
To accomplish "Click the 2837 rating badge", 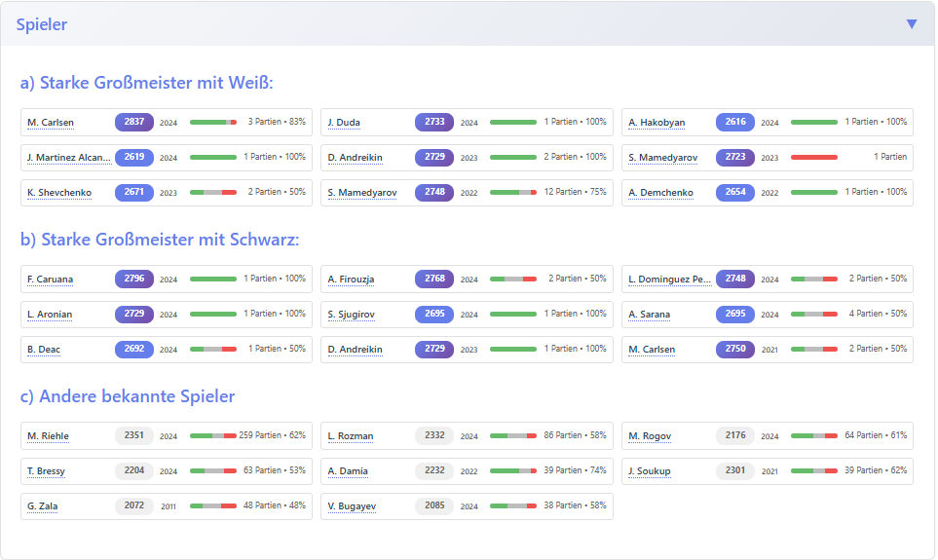I will 134,123.
